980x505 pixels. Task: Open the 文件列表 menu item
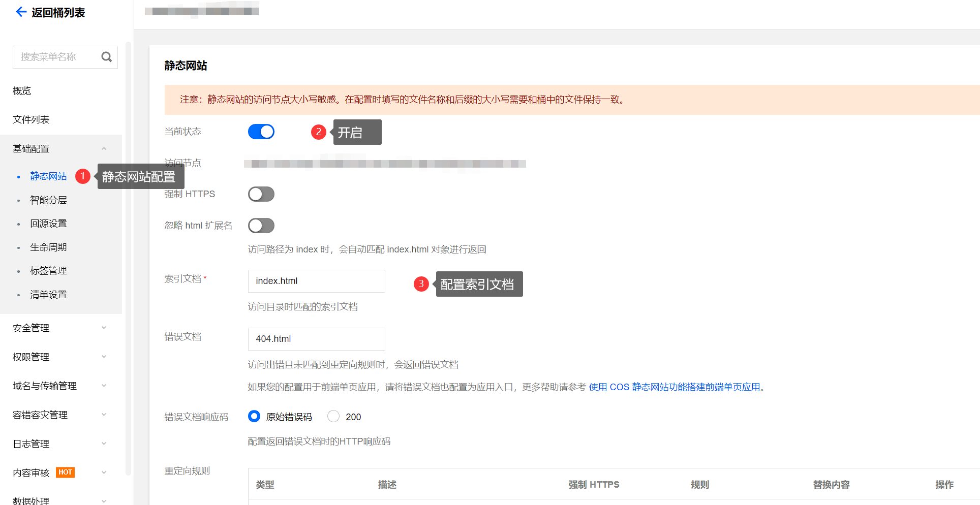(x=31, y=120)
